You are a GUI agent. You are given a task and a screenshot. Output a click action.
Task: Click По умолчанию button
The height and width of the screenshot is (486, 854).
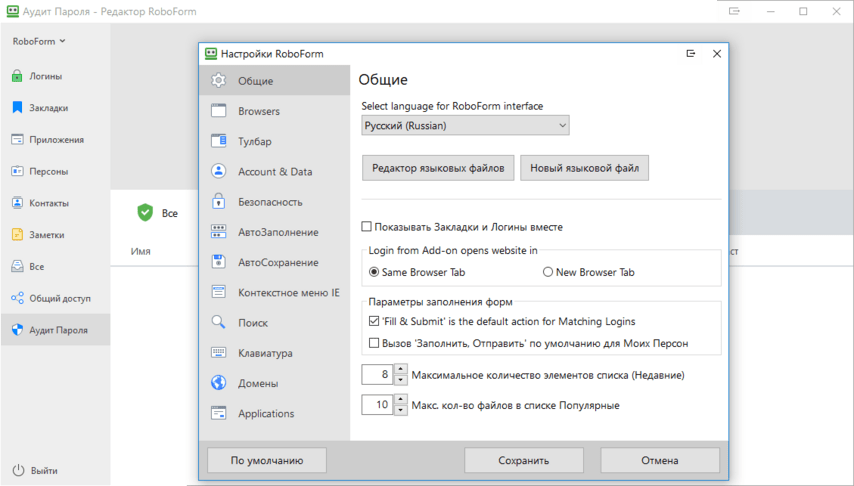(x=267, y=460)
